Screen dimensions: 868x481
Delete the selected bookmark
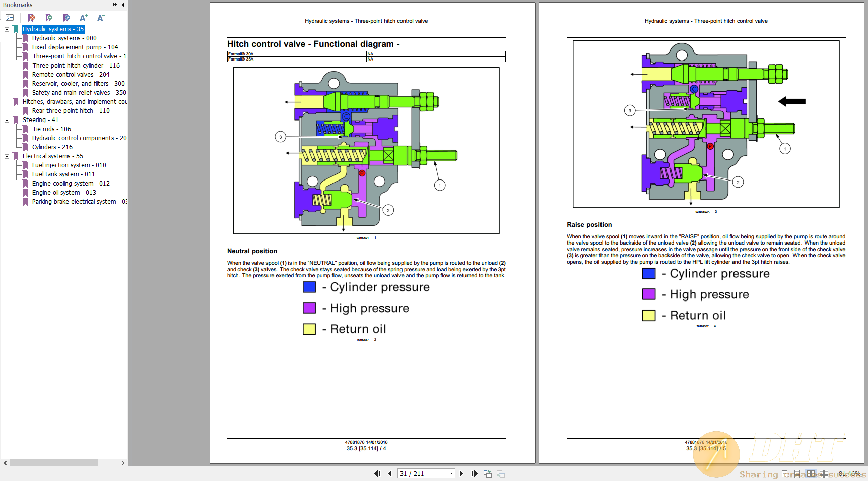[31, 17]
